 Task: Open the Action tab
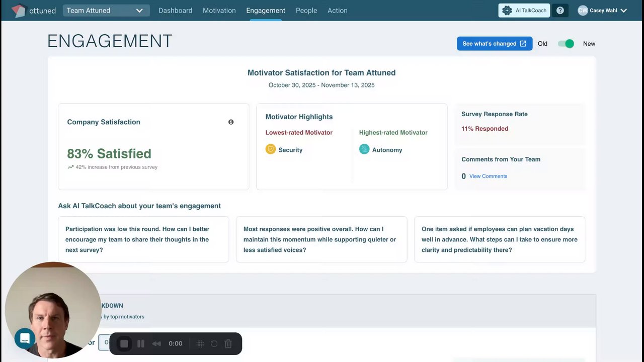pyautogui.click(x=337, y=11)
